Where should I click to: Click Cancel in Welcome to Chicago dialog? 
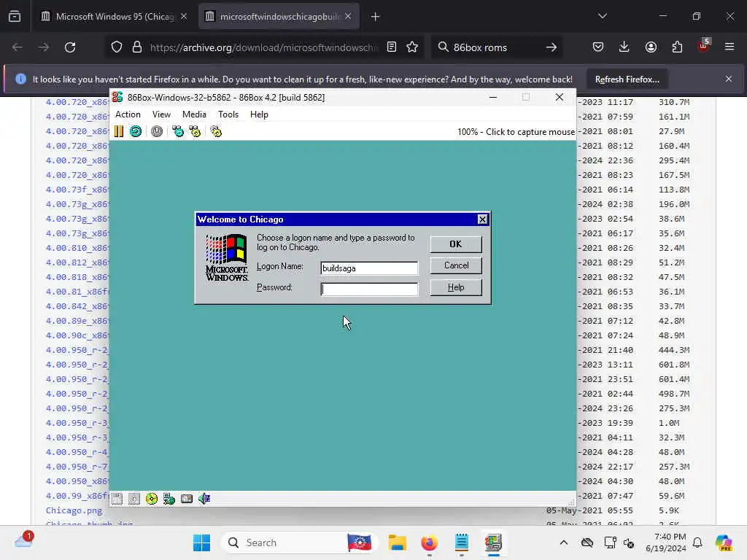(x=456, y=265)
